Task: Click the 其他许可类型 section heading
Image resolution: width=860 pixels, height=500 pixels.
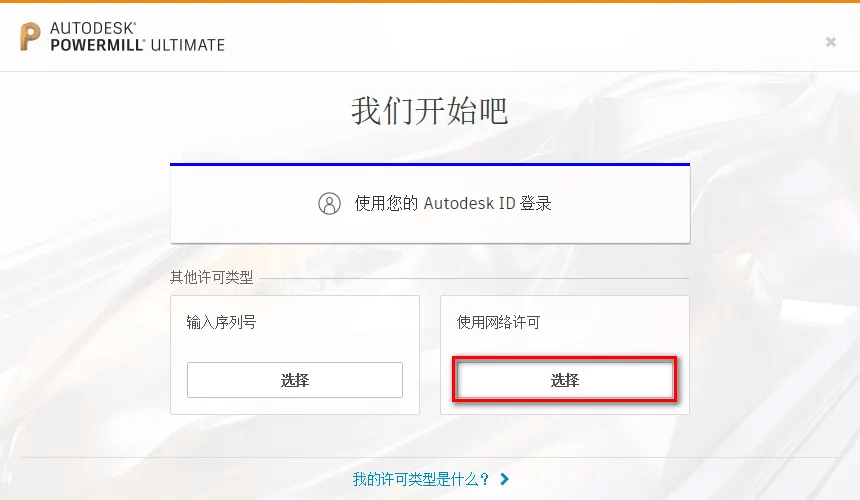Action: pos(212,277)
